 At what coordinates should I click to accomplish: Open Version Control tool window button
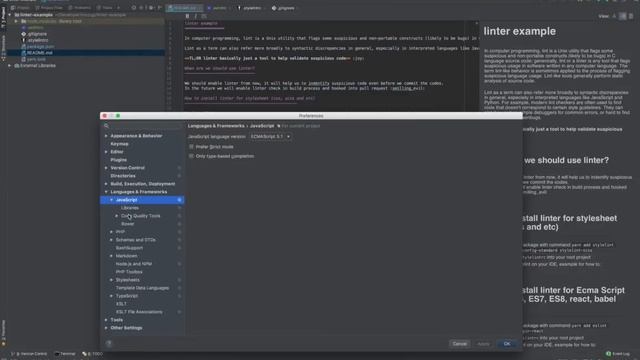pos(29,354)
